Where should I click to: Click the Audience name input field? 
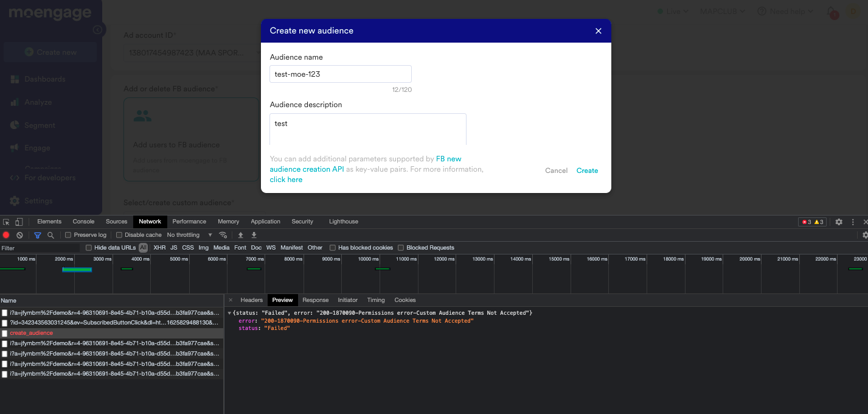(x=341, y=74)
